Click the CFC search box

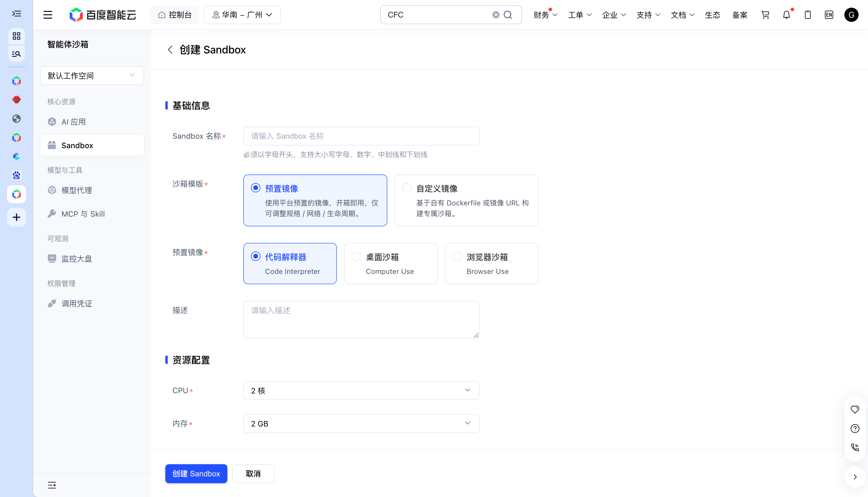point(451,15)
